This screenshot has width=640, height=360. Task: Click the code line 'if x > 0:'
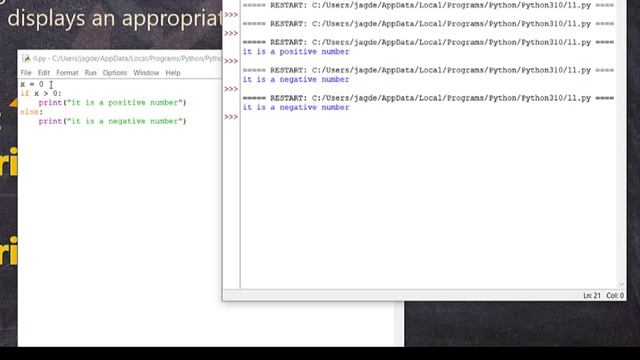click(x=41, y=93)
